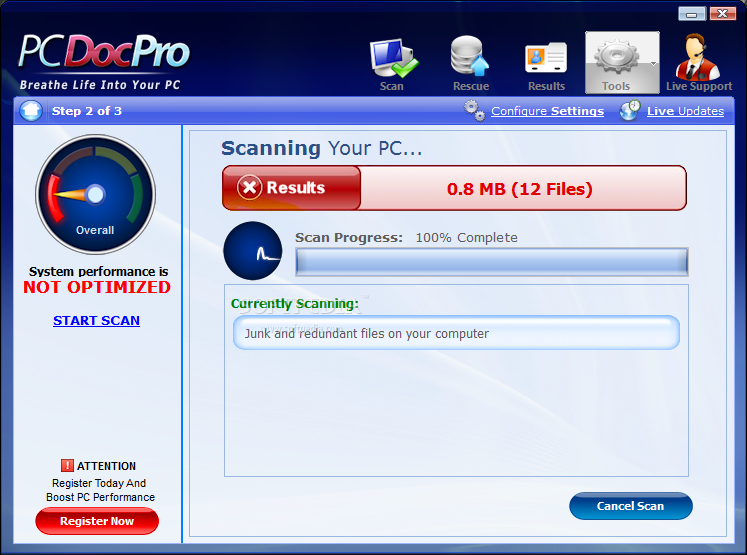Click 'Register Today And' text
Image resolution: width=747 pixels, height=555 pixels.
coord(99,483)
